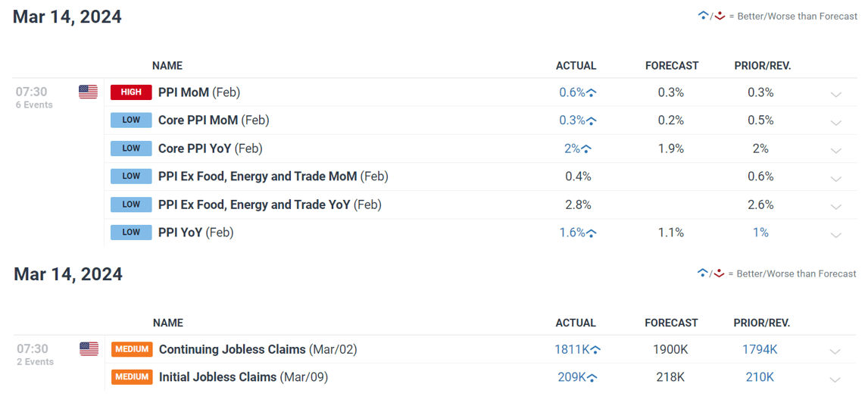Click the MEDIUM badge on Initial Jobless Claims

point(132,377)
